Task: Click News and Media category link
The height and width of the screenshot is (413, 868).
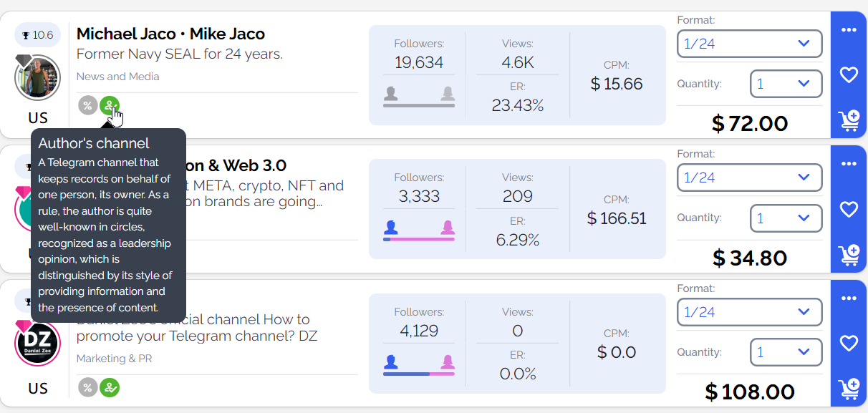Action: 118,77
